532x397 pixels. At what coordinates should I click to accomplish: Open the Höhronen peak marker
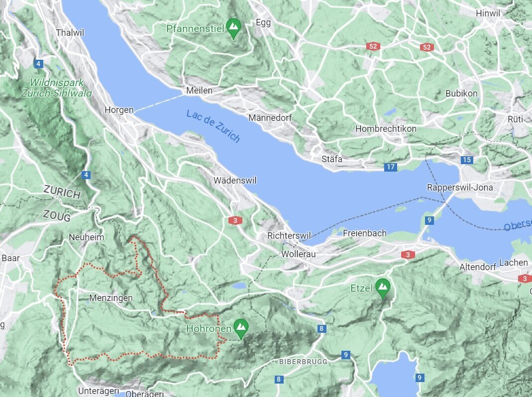(241, 328)
